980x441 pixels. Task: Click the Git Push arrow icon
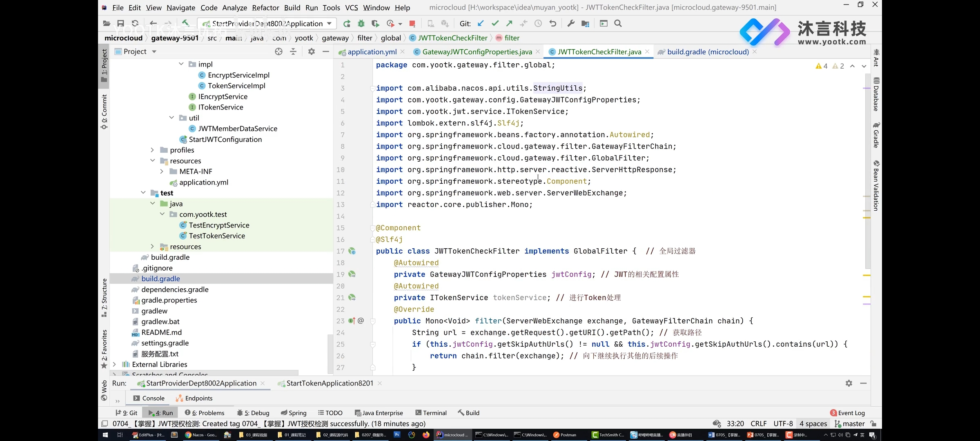pos(510,24)
